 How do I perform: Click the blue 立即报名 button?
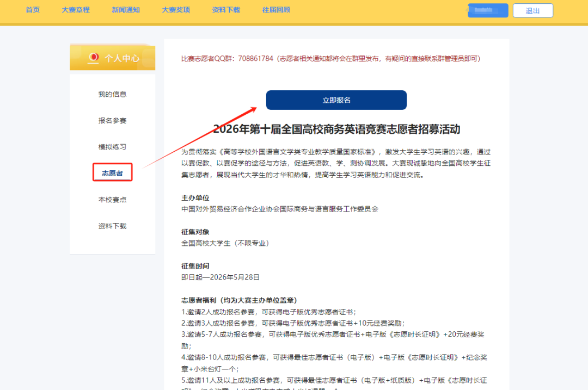coord(336,100)
